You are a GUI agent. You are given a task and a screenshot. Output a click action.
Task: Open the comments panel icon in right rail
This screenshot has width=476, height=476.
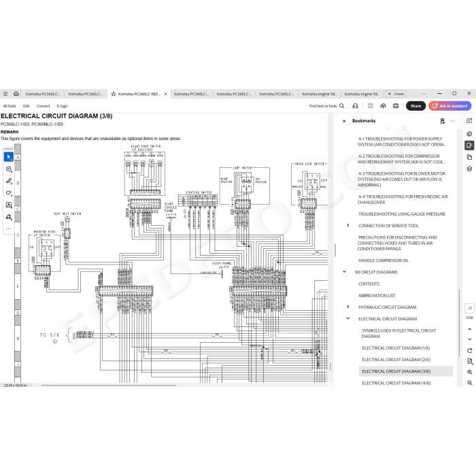coord(469,134)
